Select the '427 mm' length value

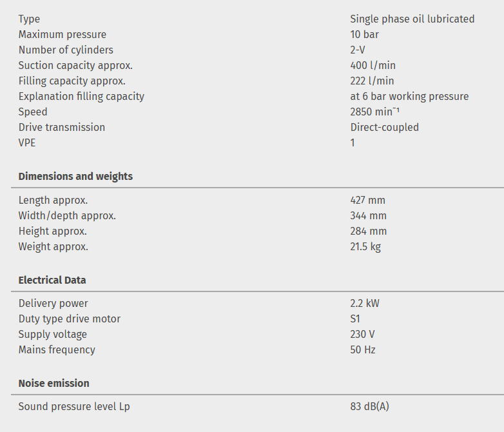click(367, 200)
